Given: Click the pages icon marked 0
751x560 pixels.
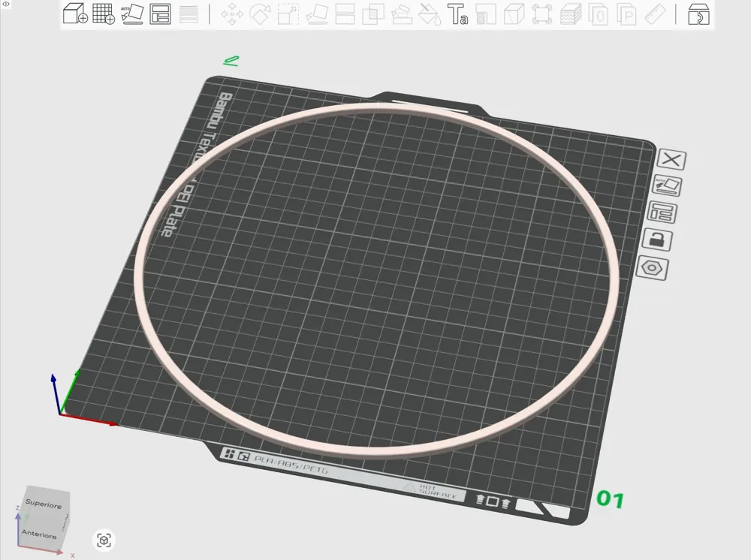Looking at the screenshot, I should click(599, 14).
